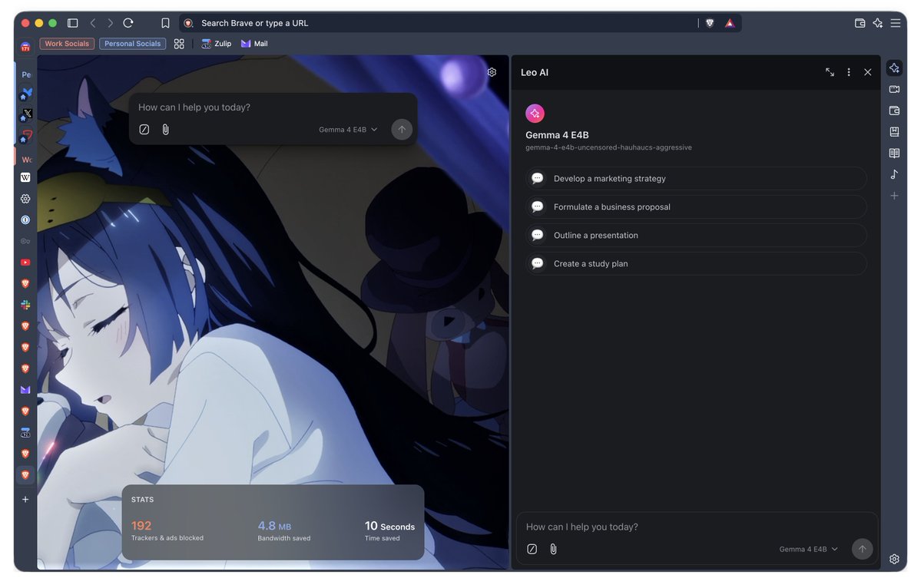The image size is (921, 588).
Task: Open Bookmarks panel icon in right sidebar
Action: click(x=894, y=131)
